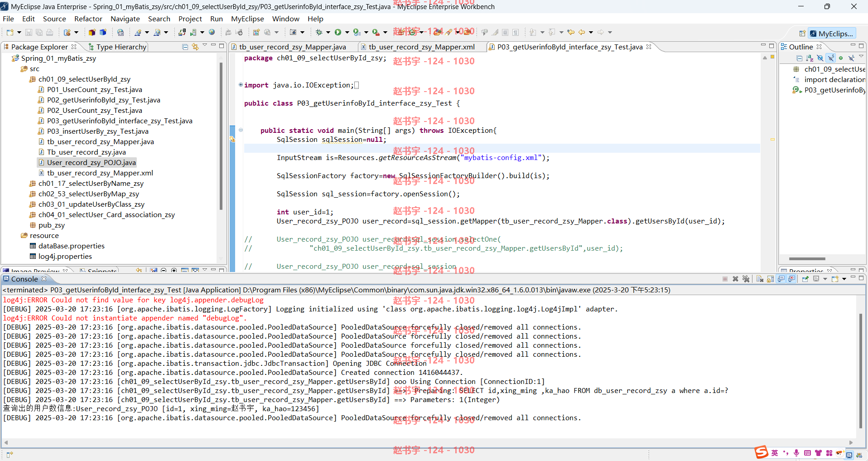Click the Run Last Tool external tools icon

pyautogui.click(x=376, y=32)
